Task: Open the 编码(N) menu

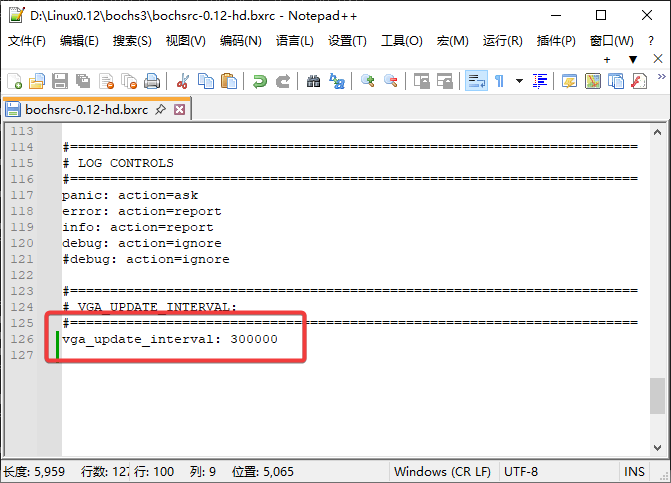Action: [240, 41]
